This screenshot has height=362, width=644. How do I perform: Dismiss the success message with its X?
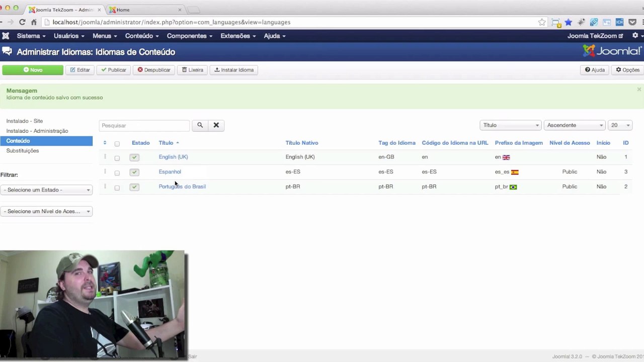click(x=639, y=89)
